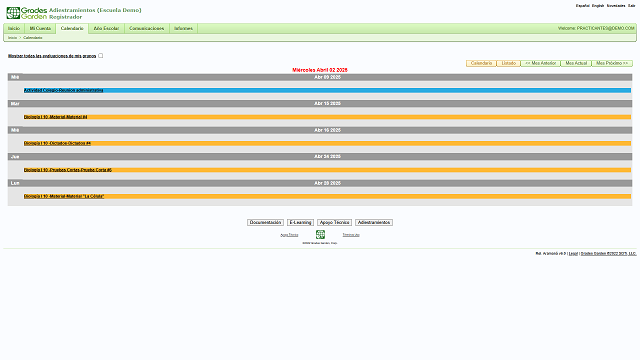Switch language to Español
Viewport: 640px width, 360px height.
coord(582,6)
